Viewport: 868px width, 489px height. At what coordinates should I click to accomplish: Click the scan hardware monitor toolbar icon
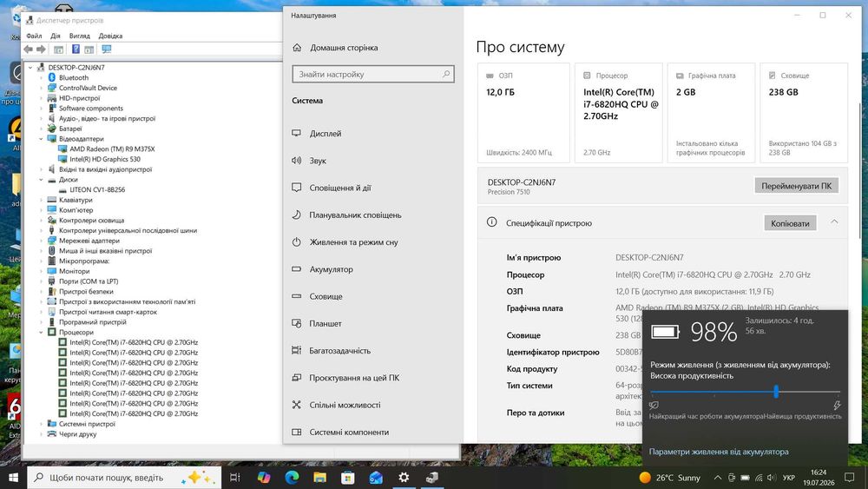(x=106, y=50)
